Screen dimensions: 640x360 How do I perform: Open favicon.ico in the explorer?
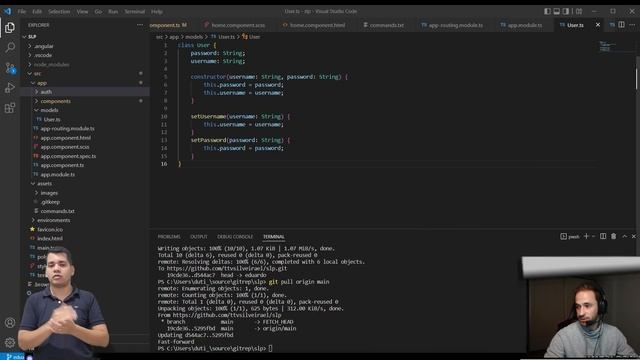click(85, 229)
